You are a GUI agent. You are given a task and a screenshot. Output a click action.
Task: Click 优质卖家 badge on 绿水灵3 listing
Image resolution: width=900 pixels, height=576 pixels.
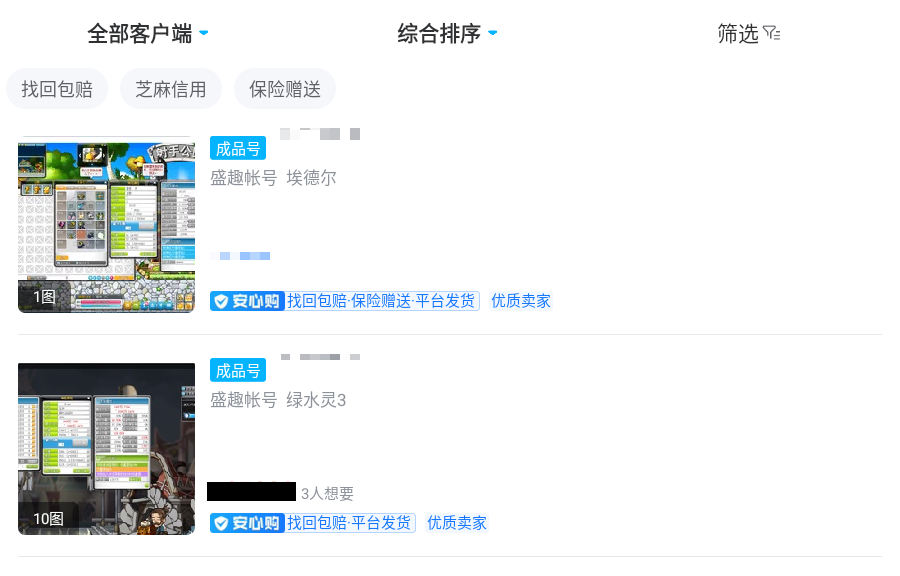pyautogui.click(x=457, y=523)
